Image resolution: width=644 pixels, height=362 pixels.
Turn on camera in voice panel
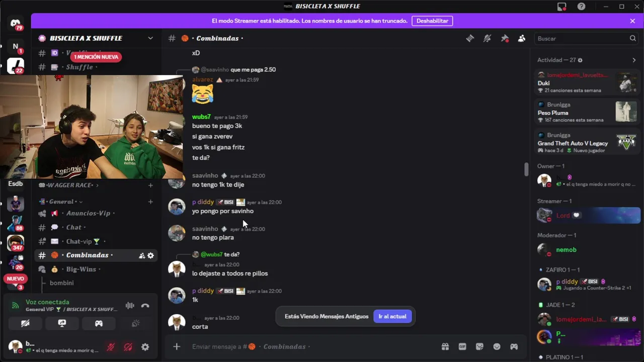point(25,323)
